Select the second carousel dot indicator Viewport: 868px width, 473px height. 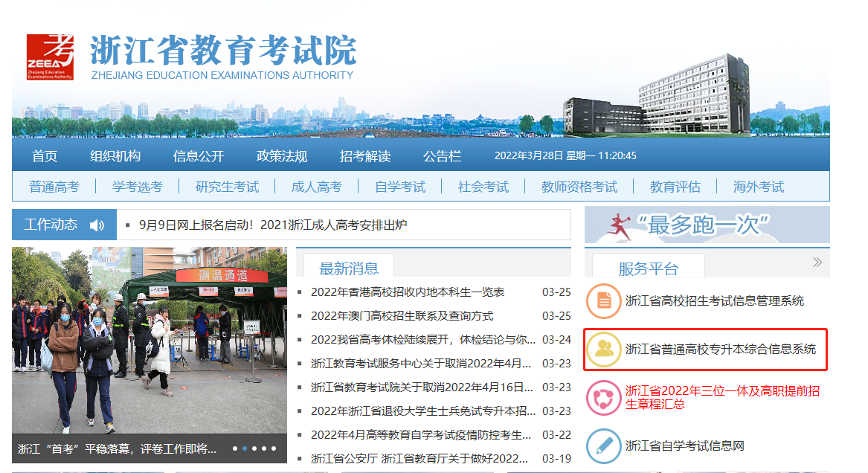tap(245, 448)
